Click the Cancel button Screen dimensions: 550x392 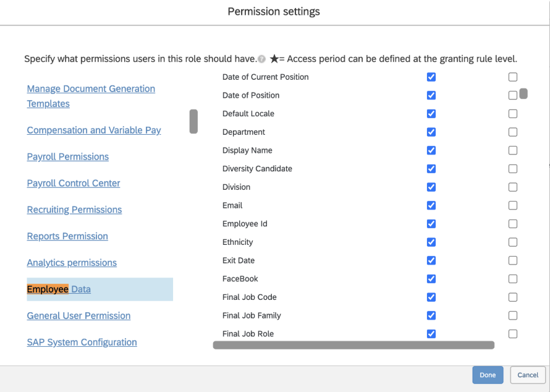point(528,375)
